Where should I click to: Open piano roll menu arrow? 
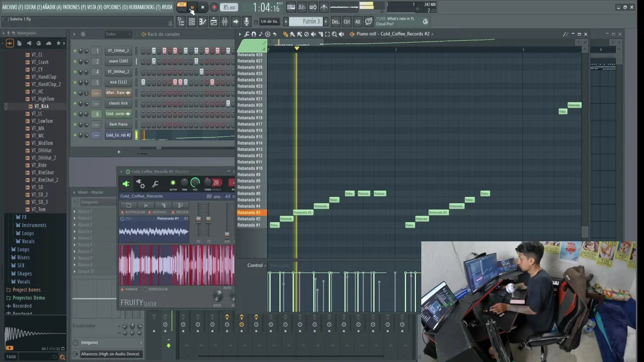240,34
